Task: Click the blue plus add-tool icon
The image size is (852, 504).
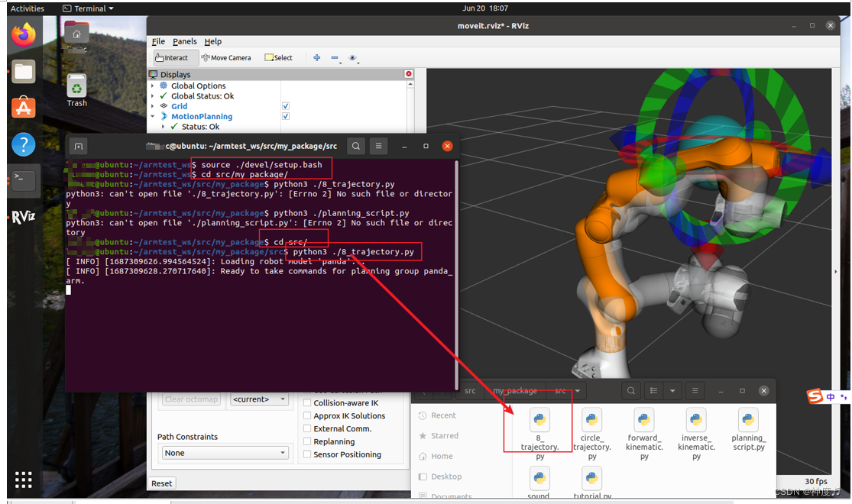Action: [317, 57]
